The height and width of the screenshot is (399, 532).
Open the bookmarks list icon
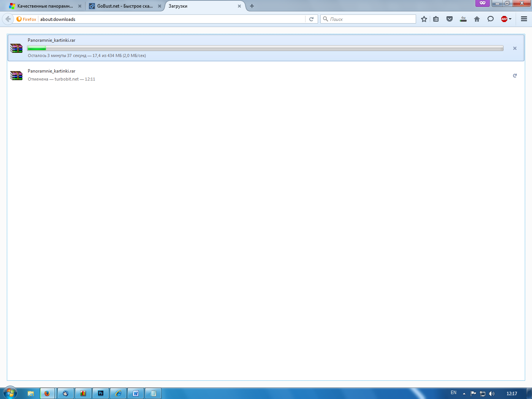pos(436,19)
